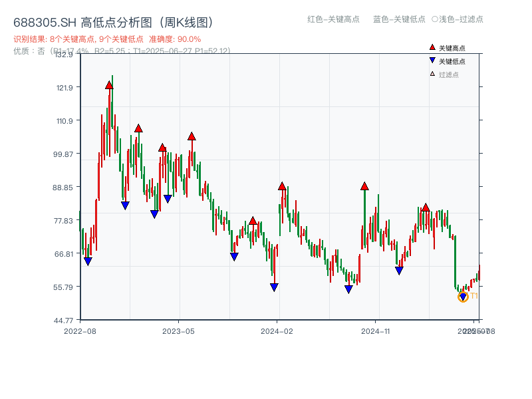Click the red triangle marker above the 2022 peak

point(108,84)
